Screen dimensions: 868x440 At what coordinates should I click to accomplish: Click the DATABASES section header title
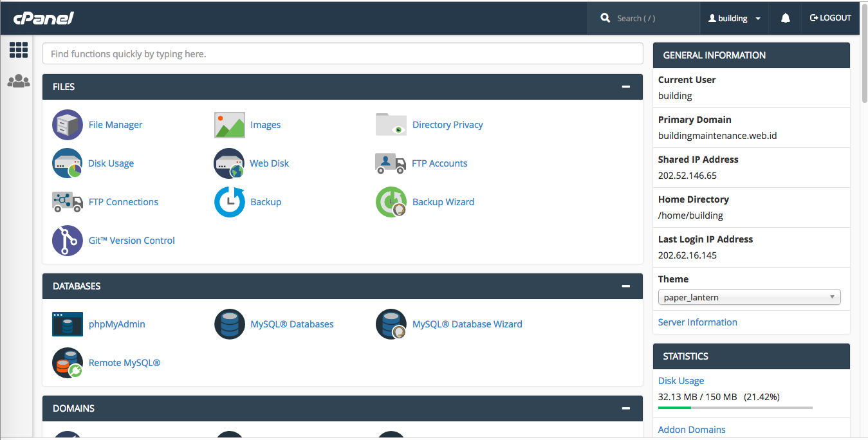(77, 286)
